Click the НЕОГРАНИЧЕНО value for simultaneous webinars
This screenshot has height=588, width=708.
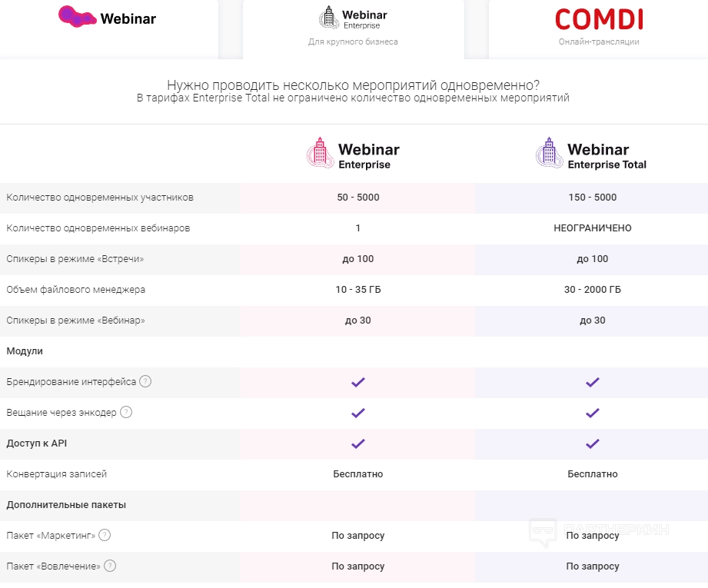point(592,228)
